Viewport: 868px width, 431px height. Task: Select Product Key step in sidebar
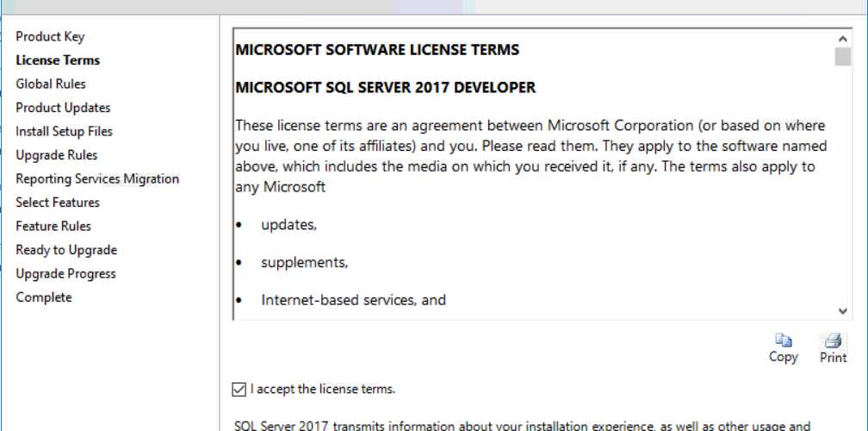point(50,36)
